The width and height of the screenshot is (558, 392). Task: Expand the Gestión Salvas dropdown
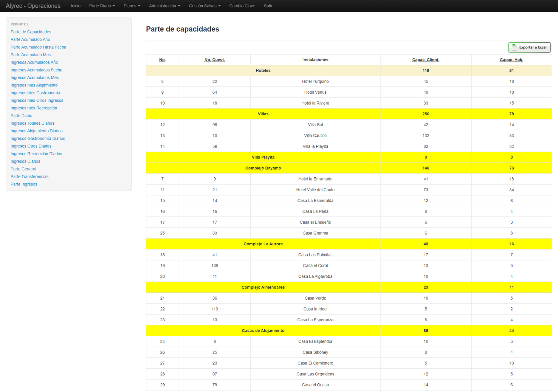[205, 6]
